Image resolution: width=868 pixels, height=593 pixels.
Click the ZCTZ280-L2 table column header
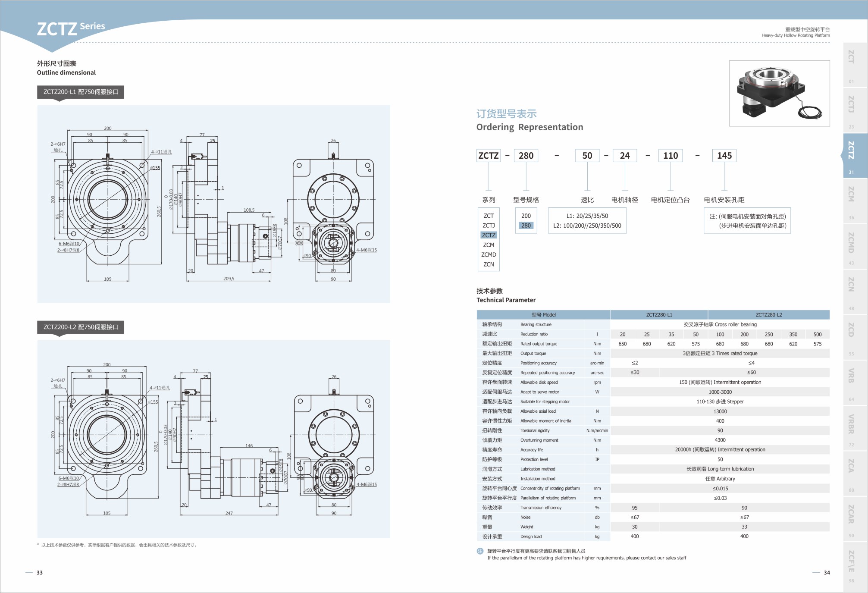(768, 315)
